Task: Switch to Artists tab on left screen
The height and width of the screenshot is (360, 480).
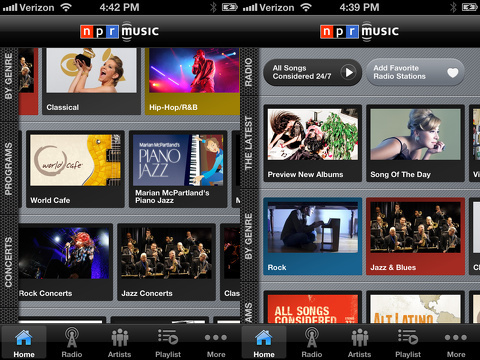Action: tap(120, 342)
